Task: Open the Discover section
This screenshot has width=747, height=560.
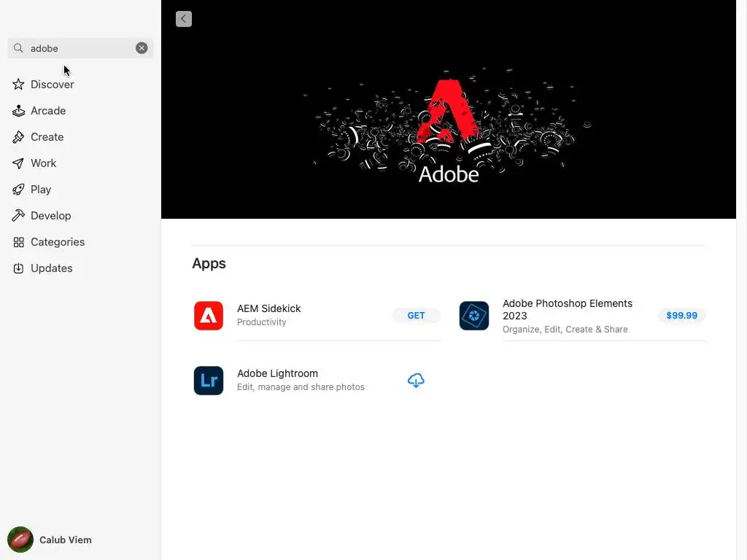Action: click(x=52, y=85)
